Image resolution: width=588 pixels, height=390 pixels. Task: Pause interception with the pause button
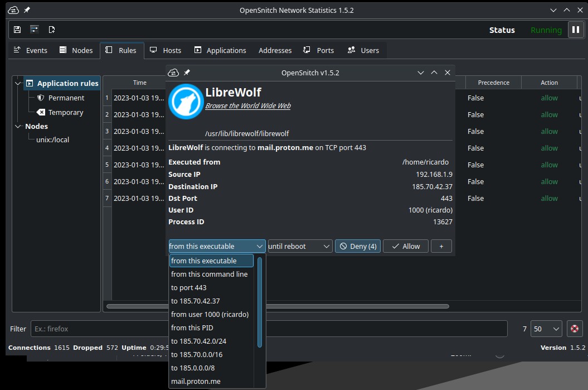pos(576,30)
